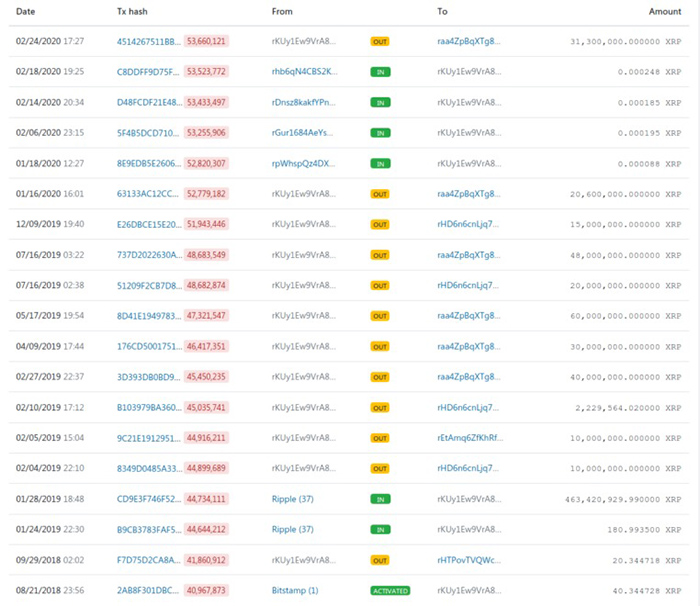
Task: Click the OUT badge on 02/24/2020 row
Action: [x=380, y=42]
